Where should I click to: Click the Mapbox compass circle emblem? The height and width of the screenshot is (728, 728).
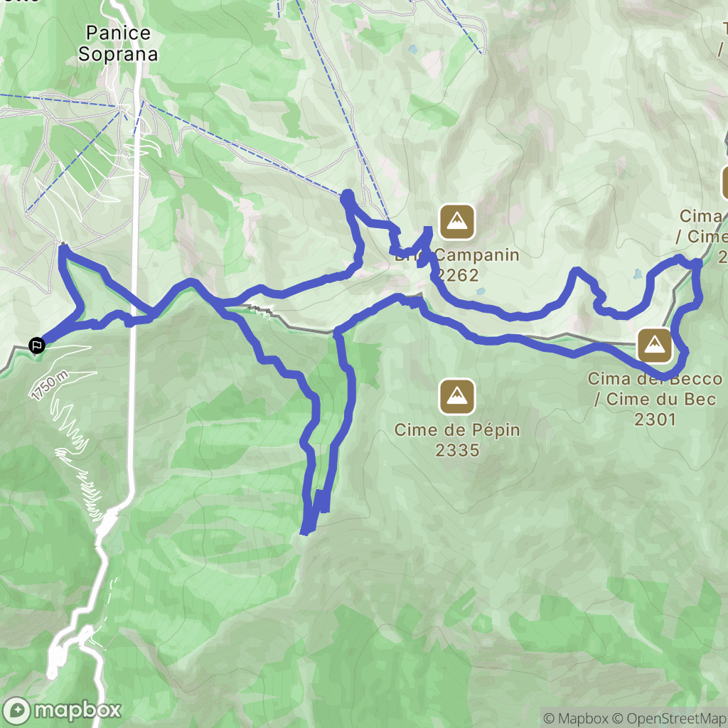[x=17, y=711]
